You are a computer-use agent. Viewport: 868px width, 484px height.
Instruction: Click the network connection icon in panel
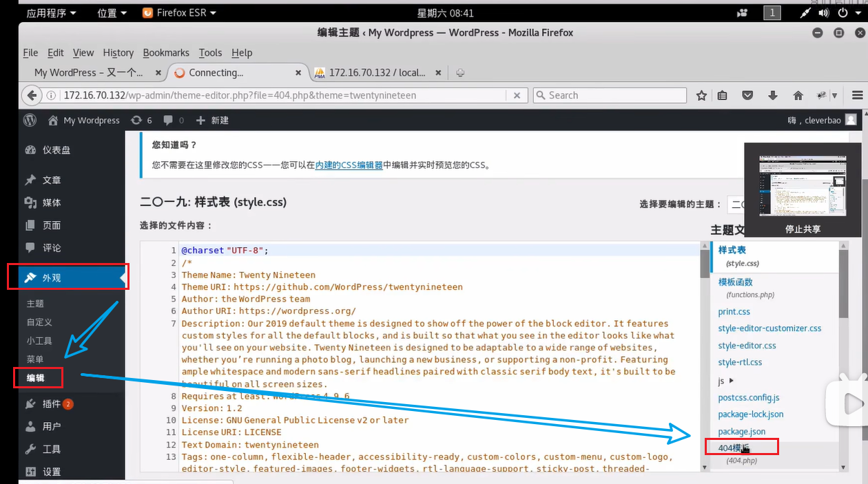point(805,12)
